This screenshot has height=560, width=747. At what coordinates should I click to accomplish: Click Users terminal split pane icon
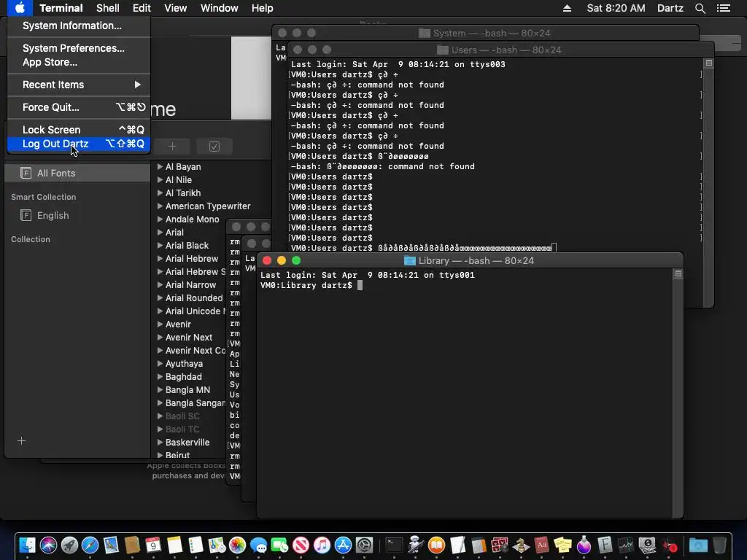pos(709,63)
